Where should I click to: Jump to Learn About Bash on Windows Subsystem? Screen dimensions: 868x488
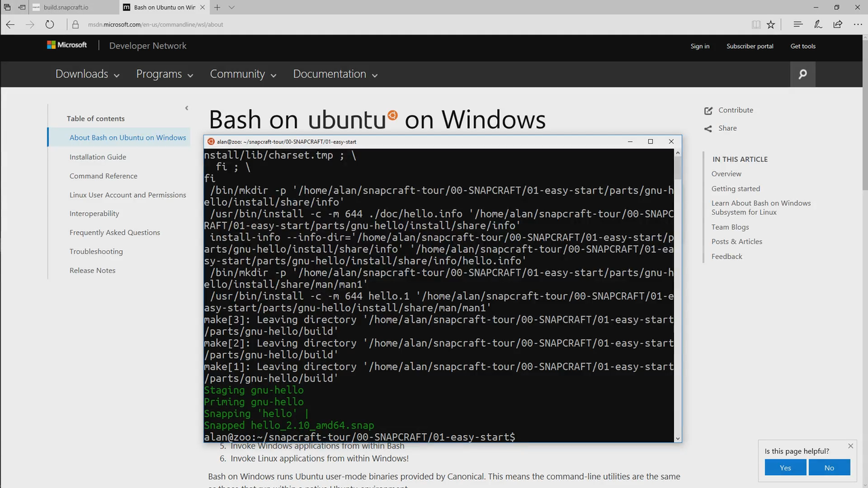(761, 207)
